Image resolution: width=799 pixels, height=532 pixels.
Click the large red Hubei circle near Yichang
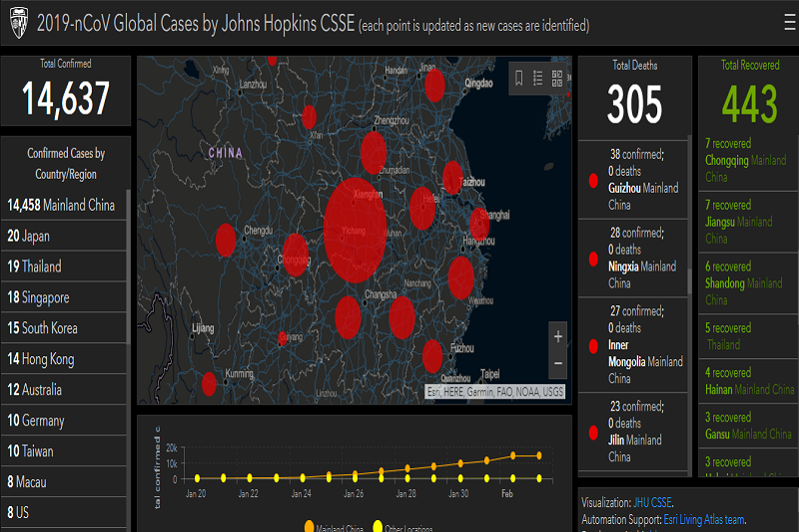356,231
